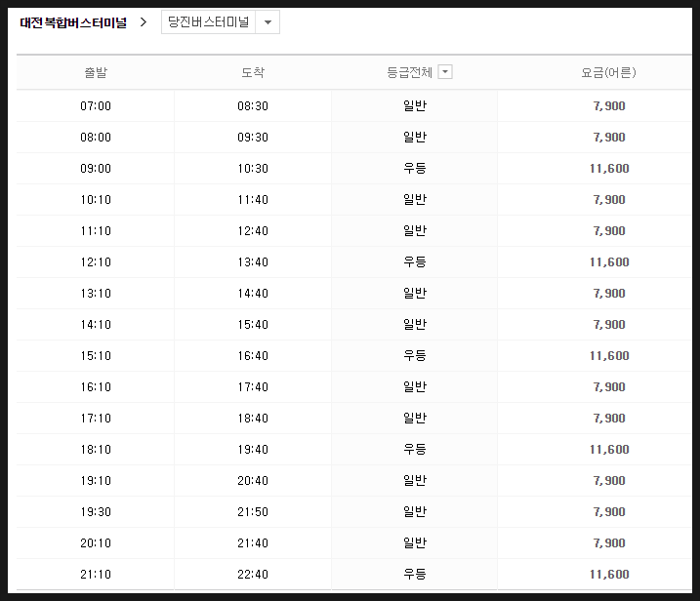Click the 21:50 arrival time
Image resolution: width=700 pixels, height=601 pixels.
(x=253, y=512)
